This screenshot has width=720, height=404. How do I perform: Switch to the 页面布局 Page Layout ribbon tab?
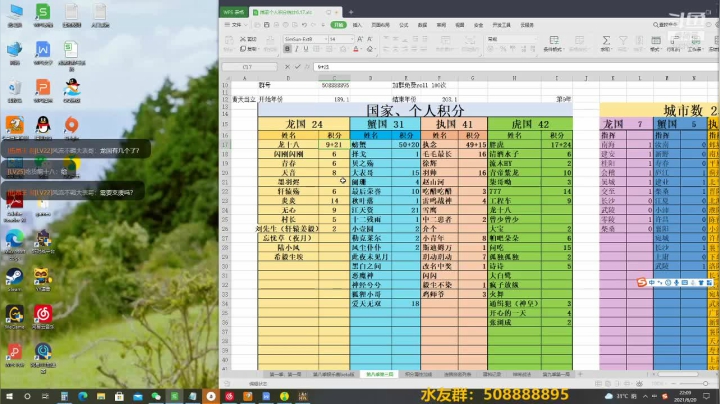(x=380, y=25)
